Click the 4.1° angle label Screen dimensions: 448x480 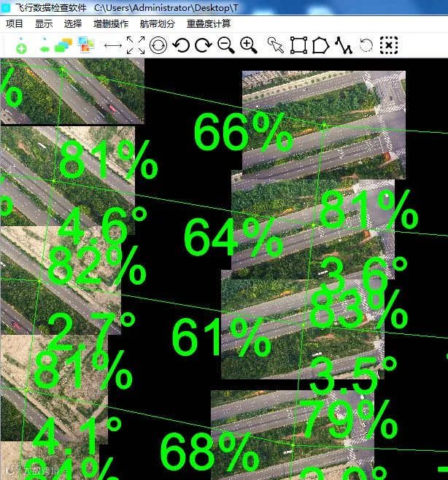point(77,436)
